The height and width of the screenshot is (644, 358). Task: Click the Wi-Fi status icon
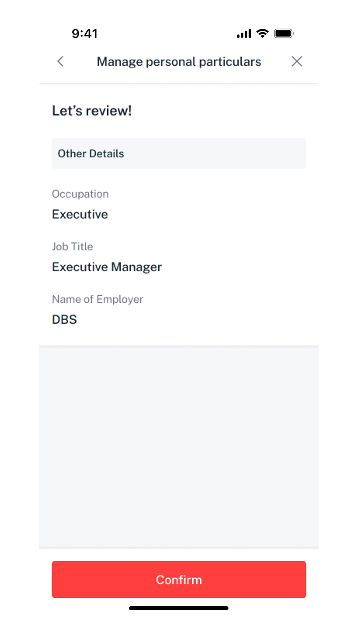click(262, 33)
